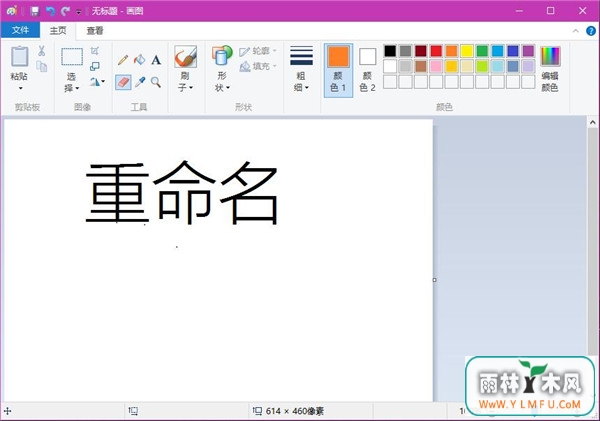Click the Undo arrow in title bar

pyautogui.click(x=50, y=11)
